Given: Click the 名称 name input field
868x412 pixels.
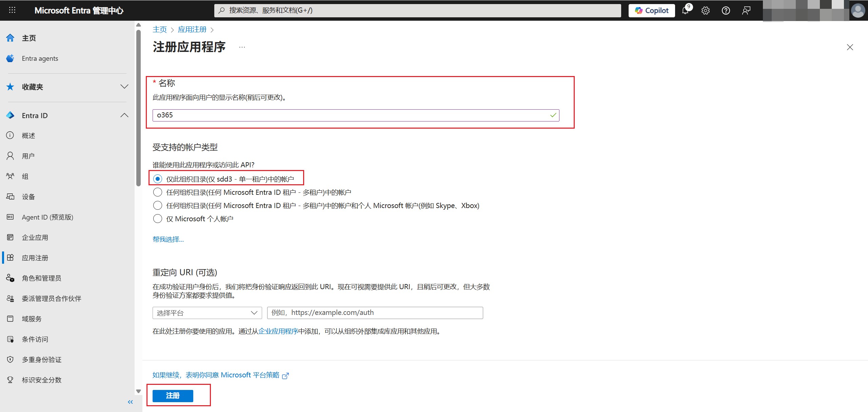Looking at the screenshot, I should click(x=356, y=115).
